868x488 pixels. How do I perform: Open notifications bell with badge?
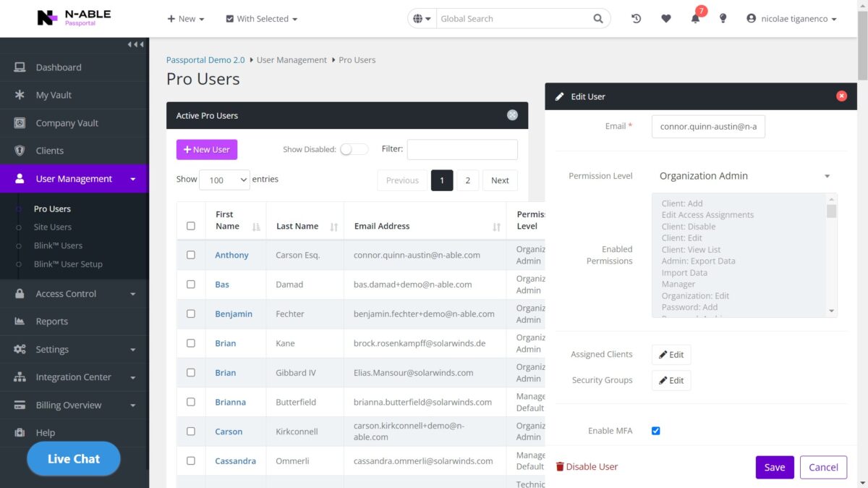(696, 17)
